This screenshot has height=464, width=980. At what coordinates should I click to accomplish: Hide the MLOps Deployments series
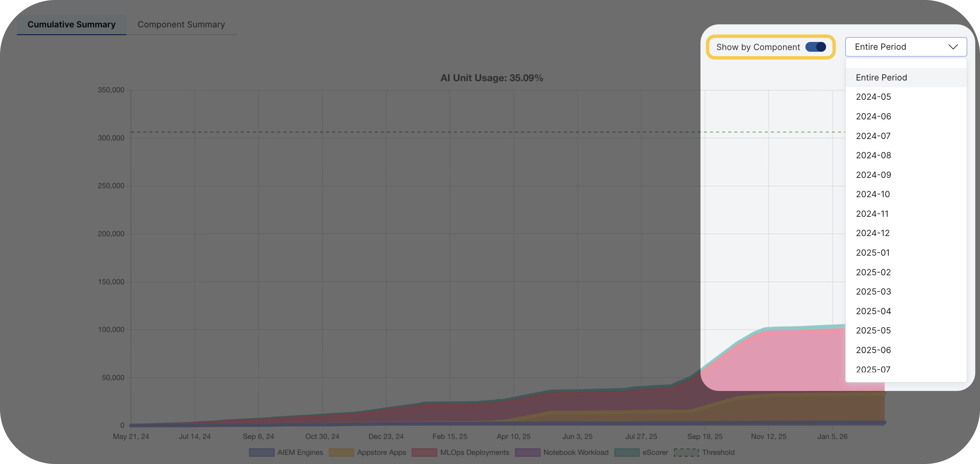[474, 452]
